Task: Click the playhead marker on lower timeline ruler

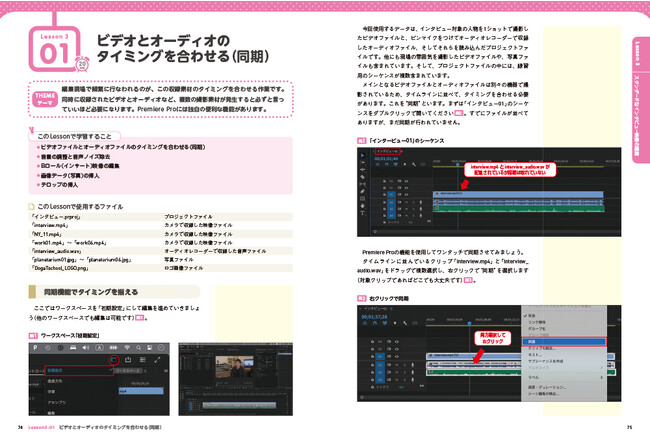Action: click(x=470, y=323)
